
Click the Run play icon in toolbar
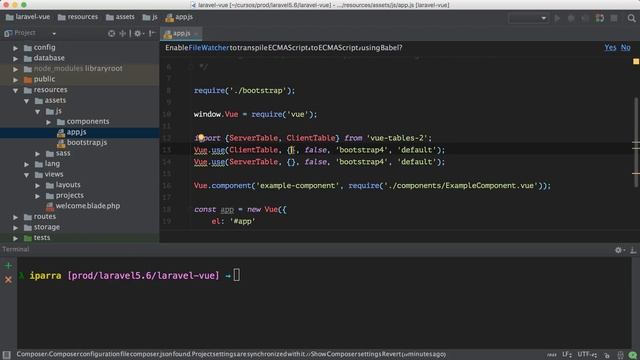click(557, 18)
